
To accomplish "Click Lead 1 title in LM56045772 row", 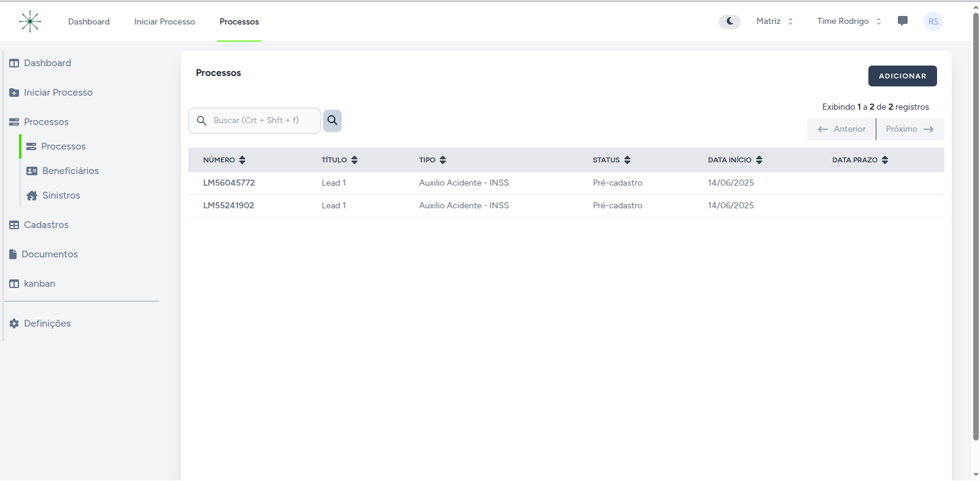I will 334,183.
